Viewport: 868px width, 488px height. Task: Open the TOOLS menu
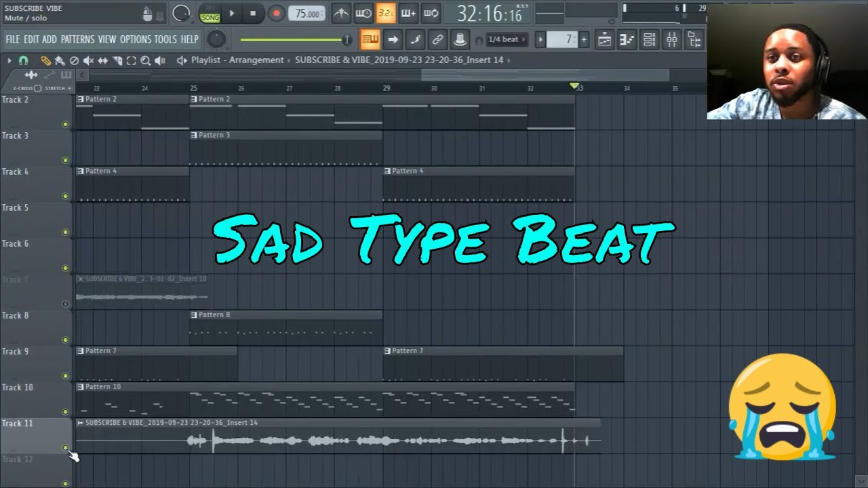point(165,39)
